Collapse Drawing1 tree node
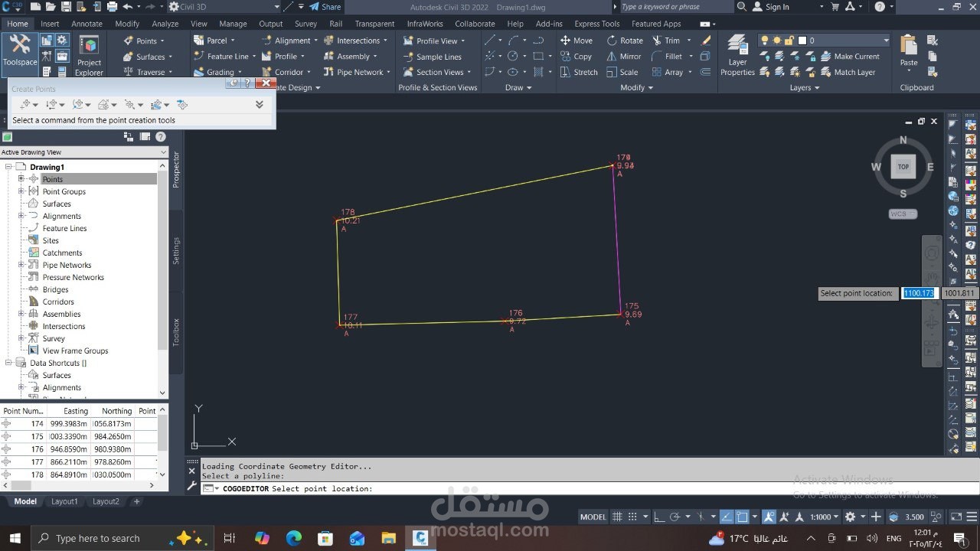The width and height of the screenshot is (980, 551). (9, 167)
